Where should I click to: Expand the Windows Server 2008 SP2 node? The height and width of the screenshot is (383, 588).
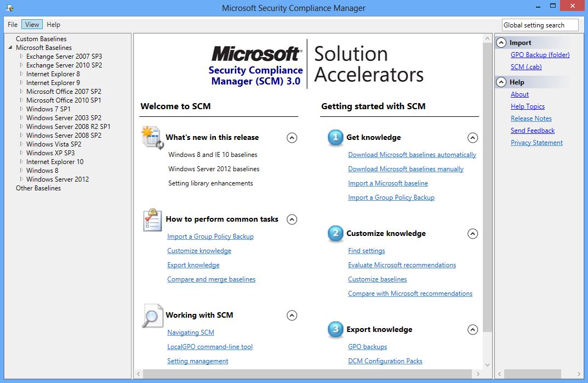21,135
